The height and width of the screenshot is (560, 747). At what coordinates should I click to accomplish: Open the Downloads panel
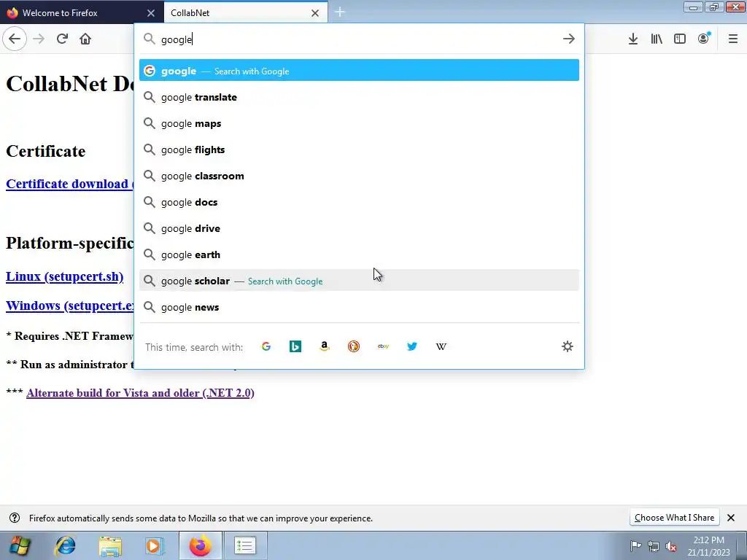pos(633,39)
